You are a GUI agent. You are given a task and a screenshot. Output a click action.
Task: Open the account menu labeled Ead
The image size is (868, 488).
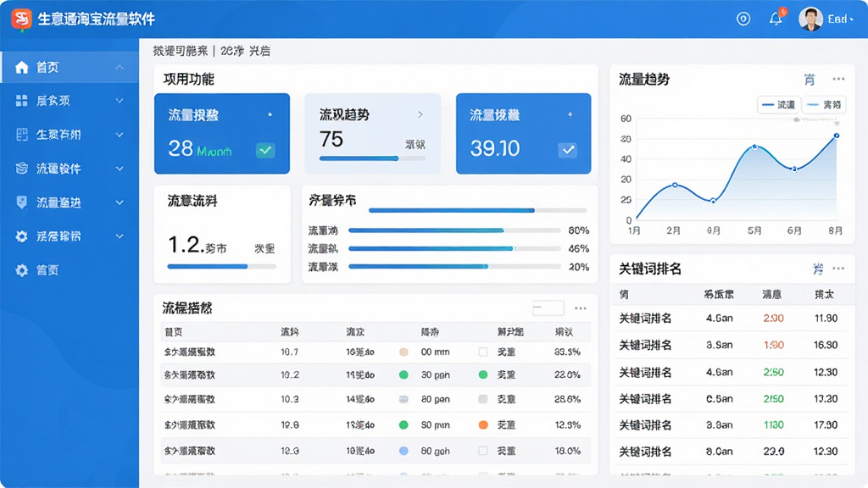click(x=840, y=19)
